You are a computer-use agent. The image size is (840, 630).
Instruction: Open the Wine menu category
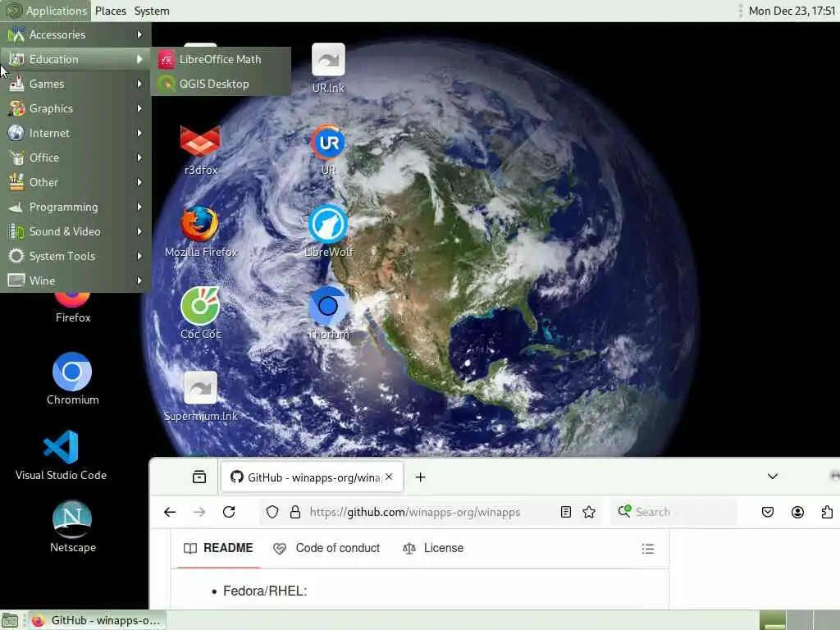75,281
